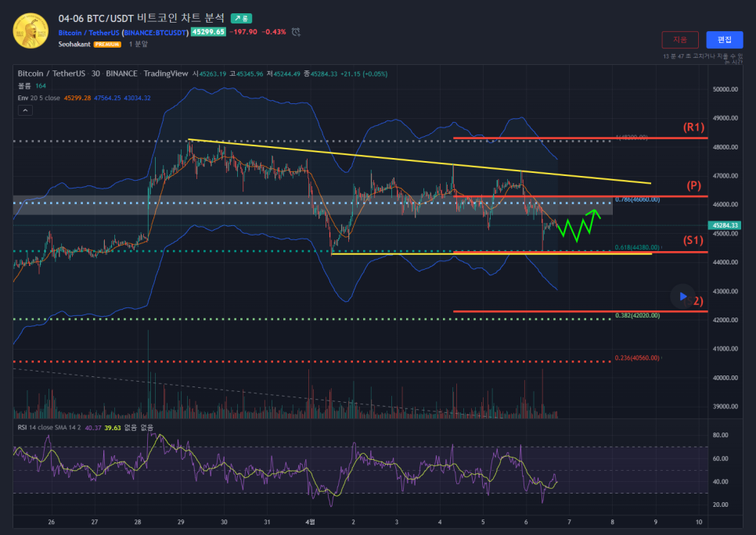Viewport: 756px width, 535px height.
Task: Collapse the indicator legend chevron
Action: 24,111
